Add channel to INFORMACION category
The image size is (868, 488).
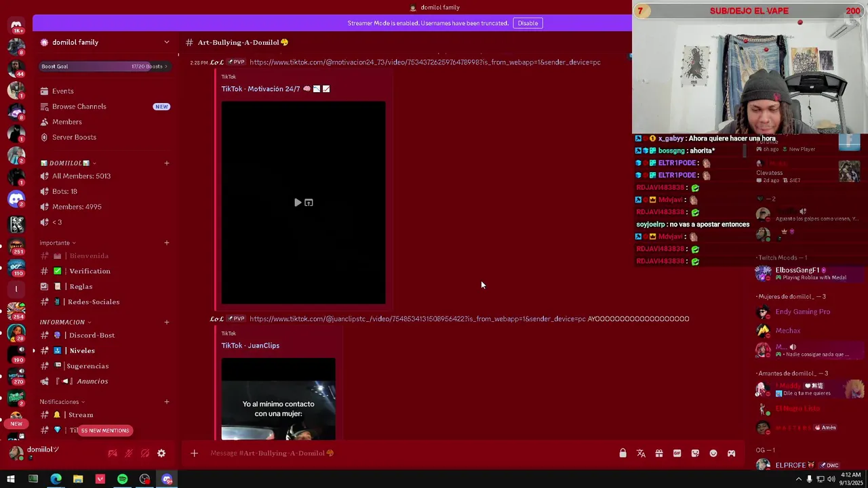(167, 323)
